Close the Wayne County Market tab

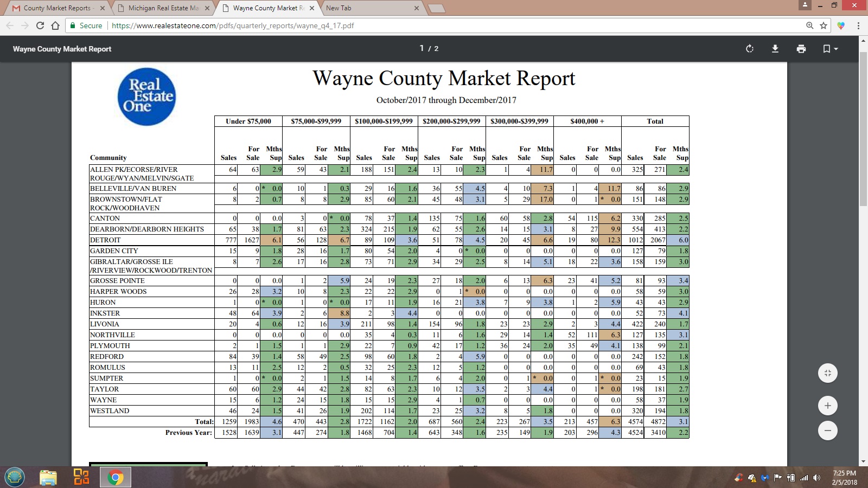(311, 8)
